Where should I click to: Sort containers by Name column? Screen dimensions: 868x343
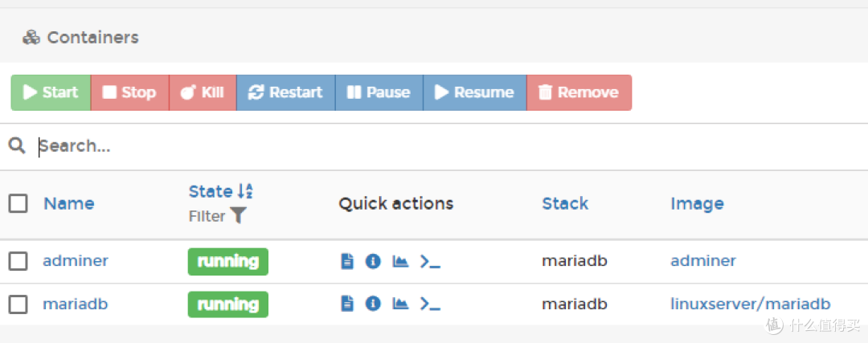coord(68,203)
